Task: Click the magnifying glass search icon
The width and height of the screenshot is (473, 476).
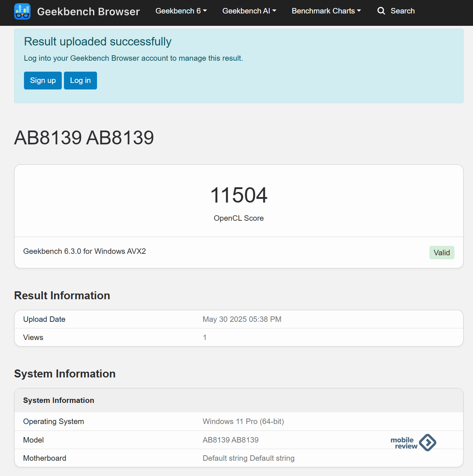Action: tap(381, 11)
